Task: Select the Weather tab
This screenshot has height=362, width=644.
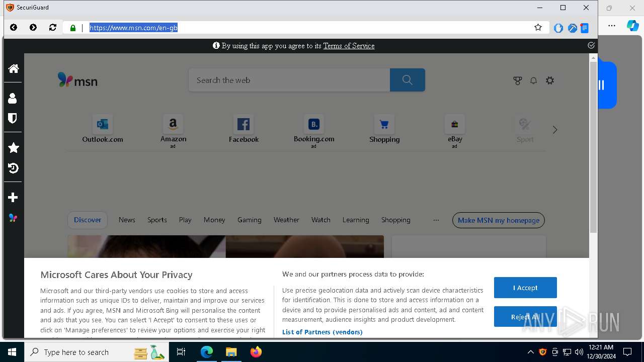Action: click(x=286, y=220)
